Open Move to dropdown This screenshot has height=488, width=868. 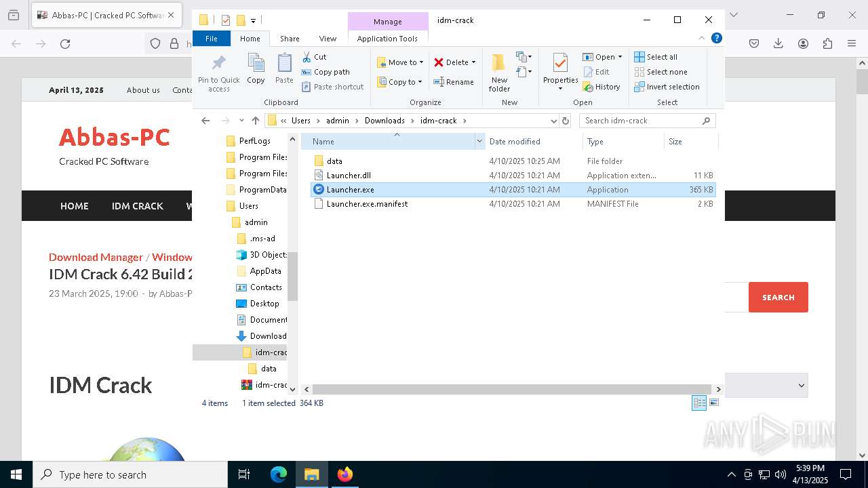400,62
